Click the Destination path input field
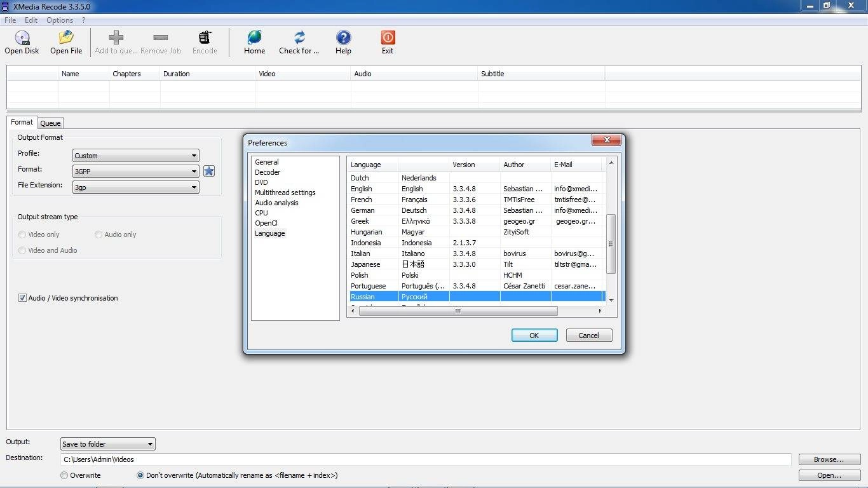The image size is (868, 488). click(x=426, y=459)
